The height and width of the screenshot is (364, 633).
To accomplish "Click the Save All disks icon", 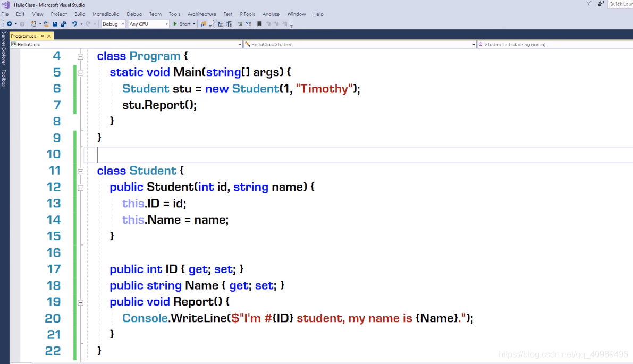I will [x=63, y=24].
